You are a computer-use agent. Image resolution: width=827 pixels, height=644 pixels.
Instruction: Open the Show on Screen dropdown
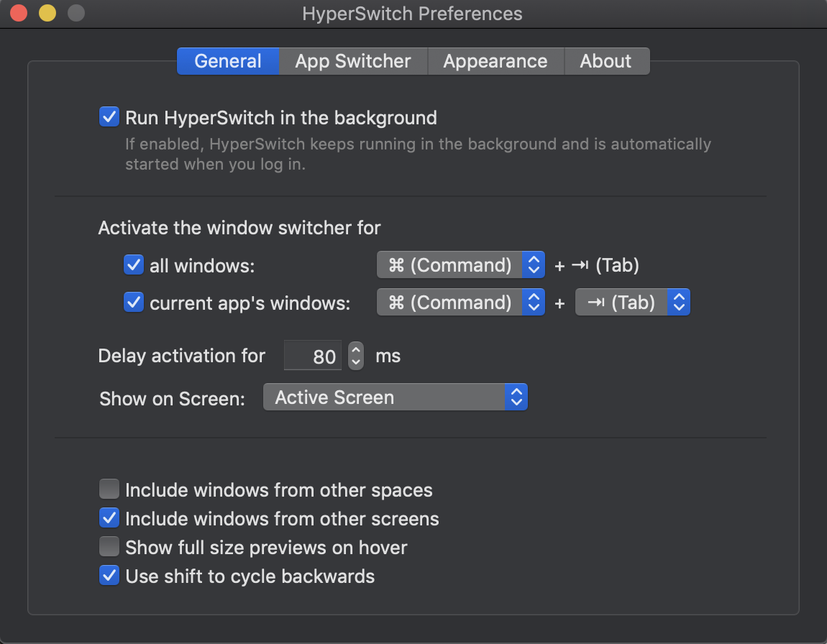pos(395,397)
